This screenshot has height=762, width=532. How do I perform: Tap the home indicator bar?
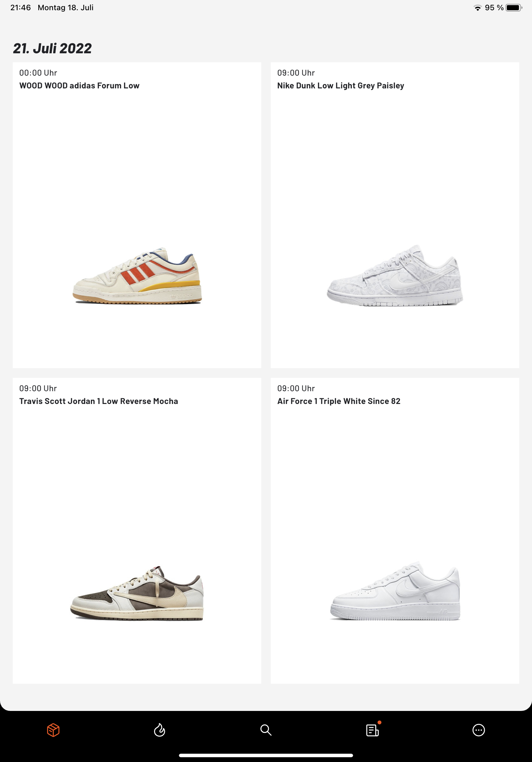[x=266, y=755]
